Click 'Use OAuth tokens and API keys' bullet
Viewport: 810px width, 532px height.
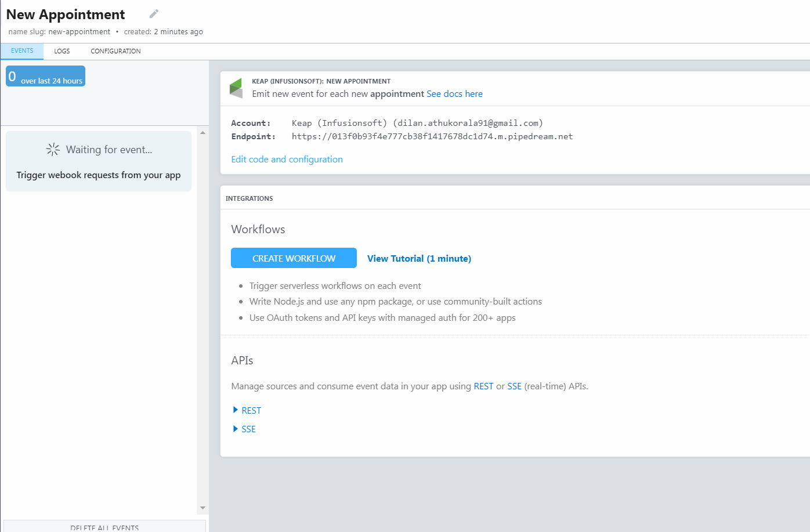(382, 318)
